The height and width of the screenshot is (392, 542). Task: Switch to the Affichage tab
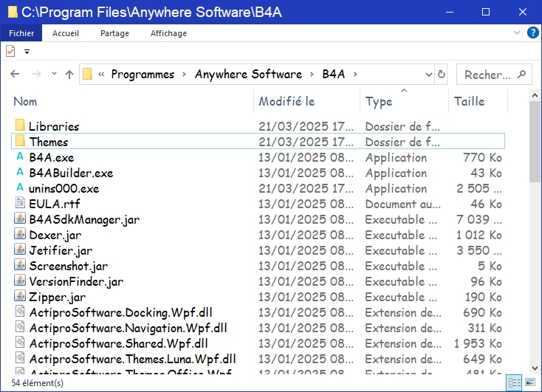(x=168, y=33)
